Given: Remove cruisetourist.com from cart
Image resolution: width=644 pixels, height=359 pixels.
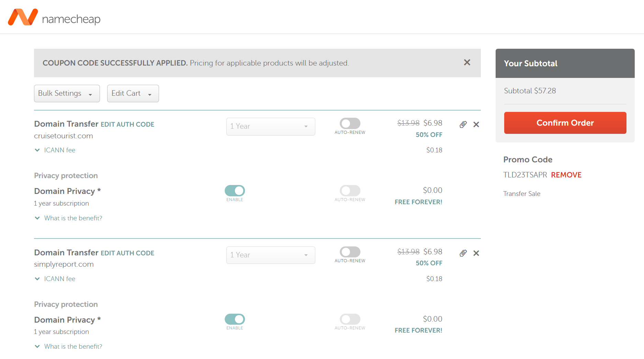Looking at the screenshot, I should pyautogui.click(x=476, y=124).
